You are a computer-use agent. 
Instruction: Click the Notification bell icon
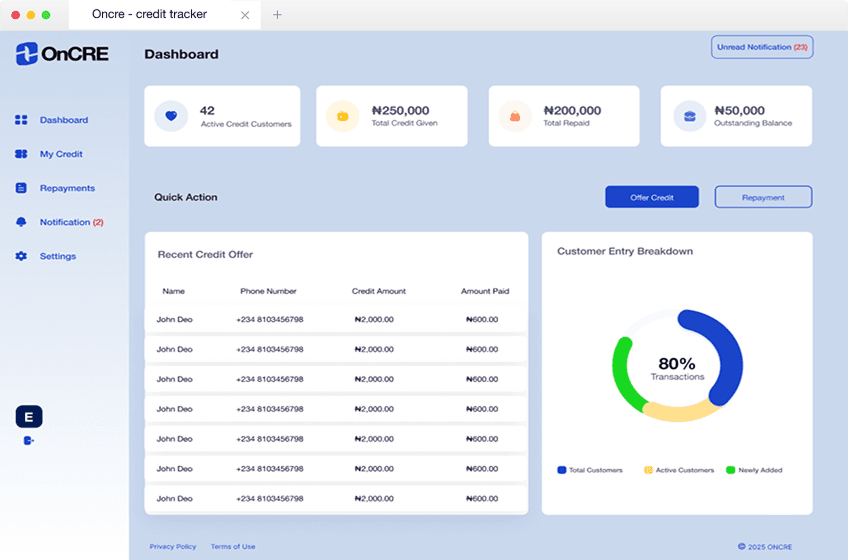pyautogui.click(x=21, y=222)
